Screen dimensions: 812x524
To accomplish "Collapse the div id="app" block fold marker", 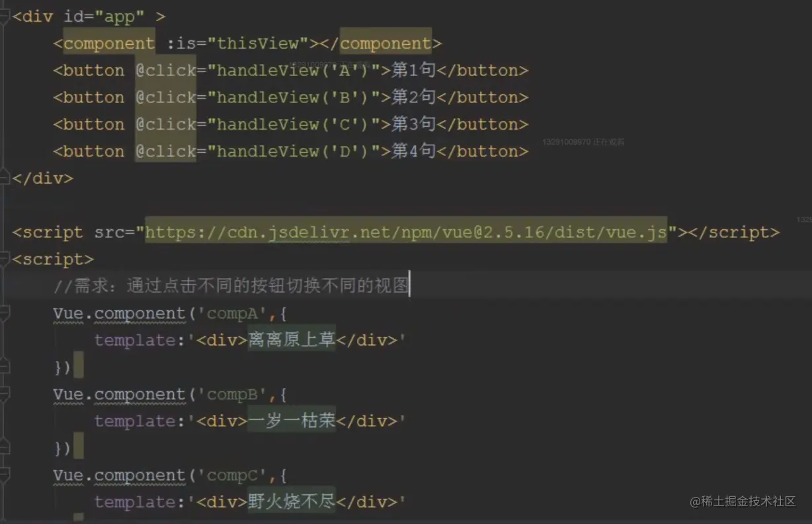I will coord(5,17).
